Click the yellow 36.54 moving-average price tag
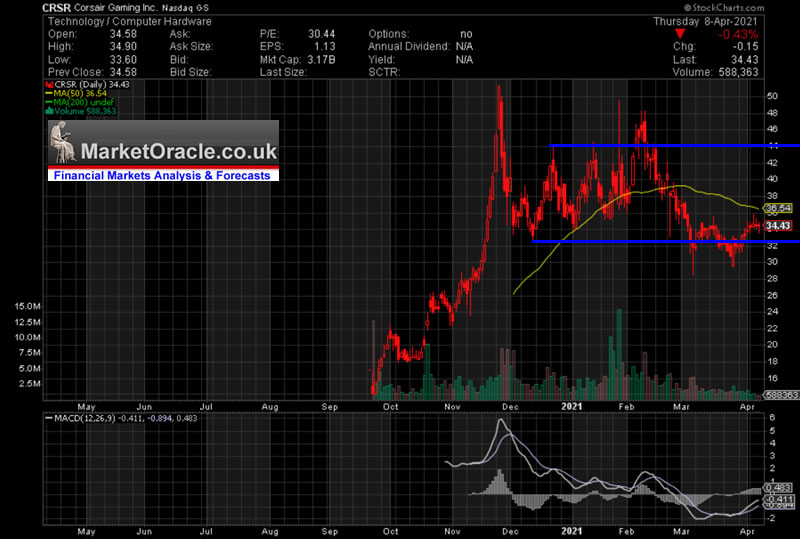Viewport: 800px width, 539px height. (777, 208)
